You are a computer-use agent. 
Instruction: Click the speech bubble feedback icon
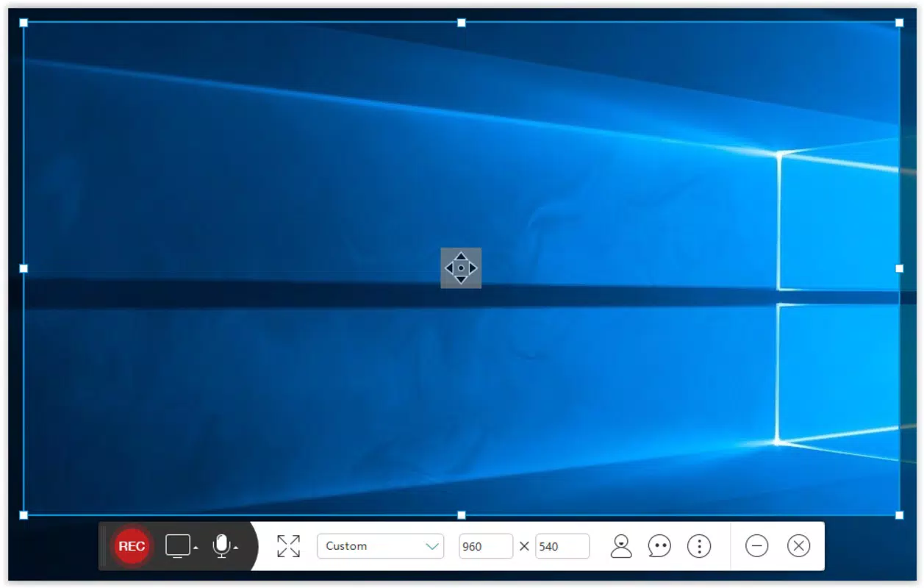[x=659, y=546]
